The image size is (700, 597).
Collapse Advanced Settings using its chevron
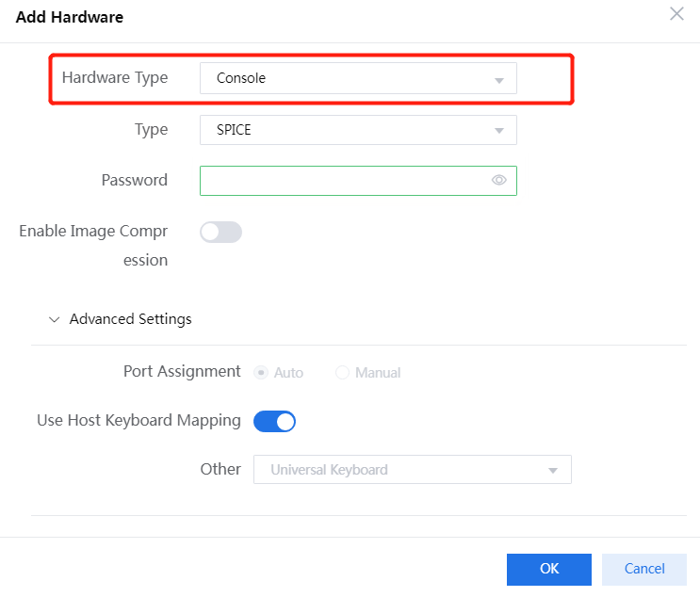tap(54, 320)
